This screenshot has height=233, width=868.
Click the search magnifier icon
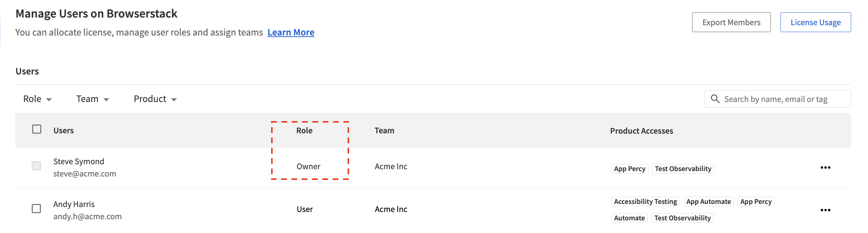715,99
